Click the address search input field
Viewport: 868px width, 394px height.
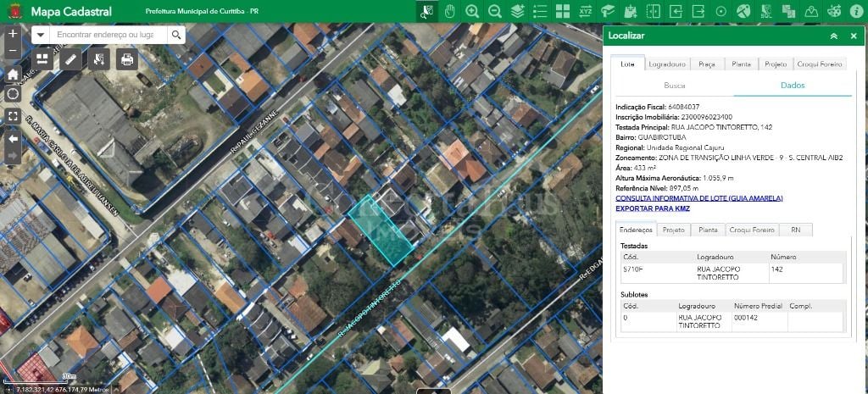click(x=108, y=35)
